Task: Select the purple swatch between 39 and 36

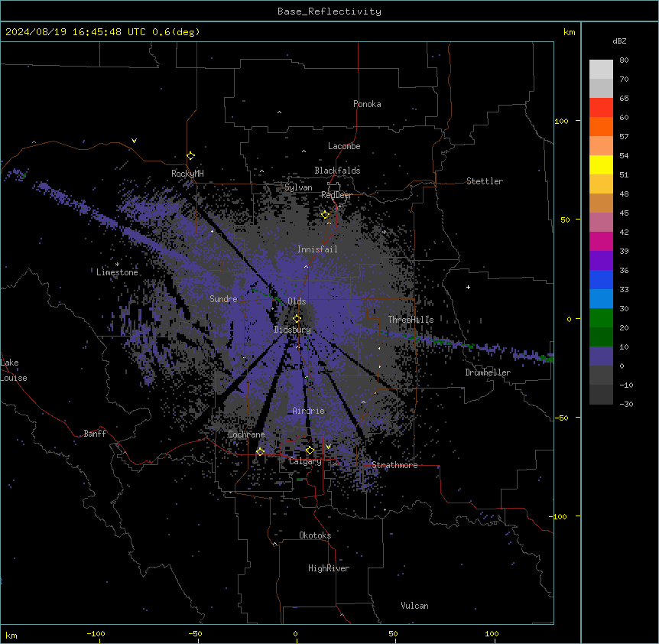Action: pos(601,260)
